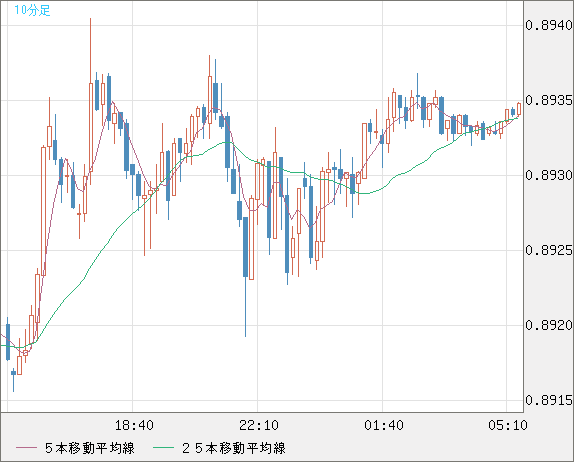574x462 pixels.
Task: Click the 5本移動平均線 legend label
Action: point(90,448)
